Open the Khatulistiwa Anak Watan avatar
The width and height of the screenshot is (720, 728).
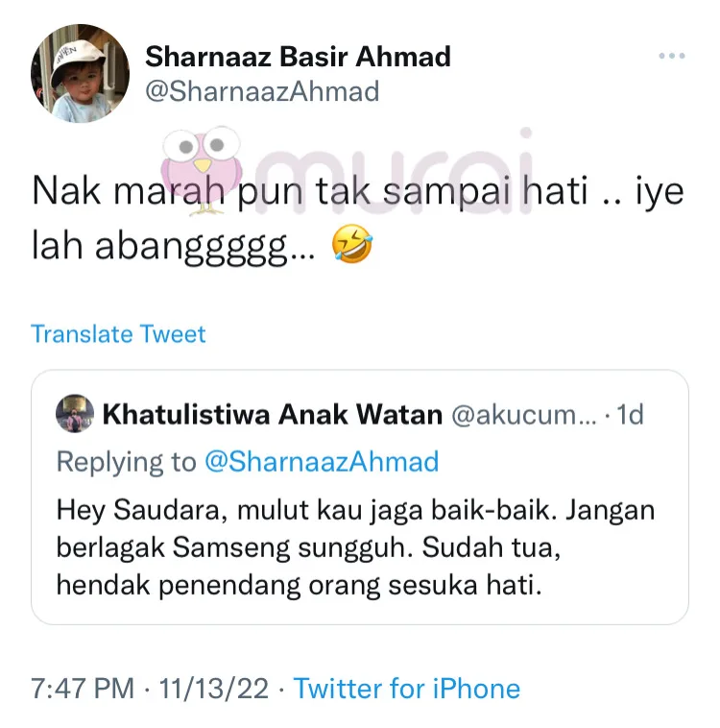(75, 414)
